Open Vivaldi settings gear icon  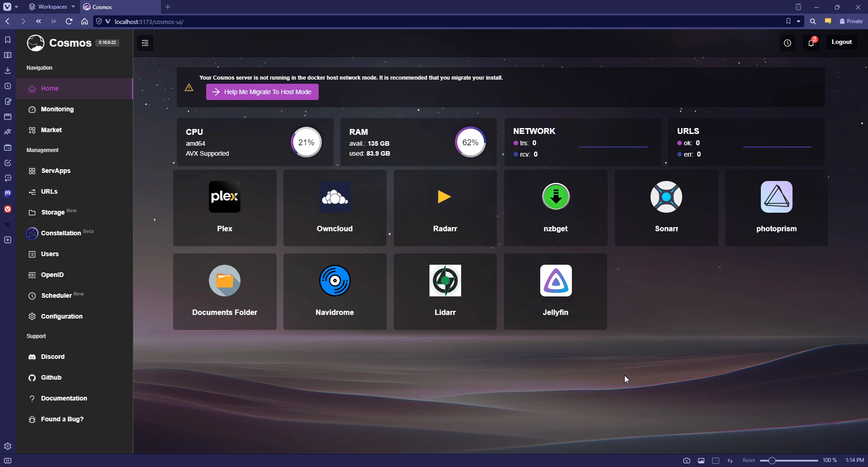8,446
